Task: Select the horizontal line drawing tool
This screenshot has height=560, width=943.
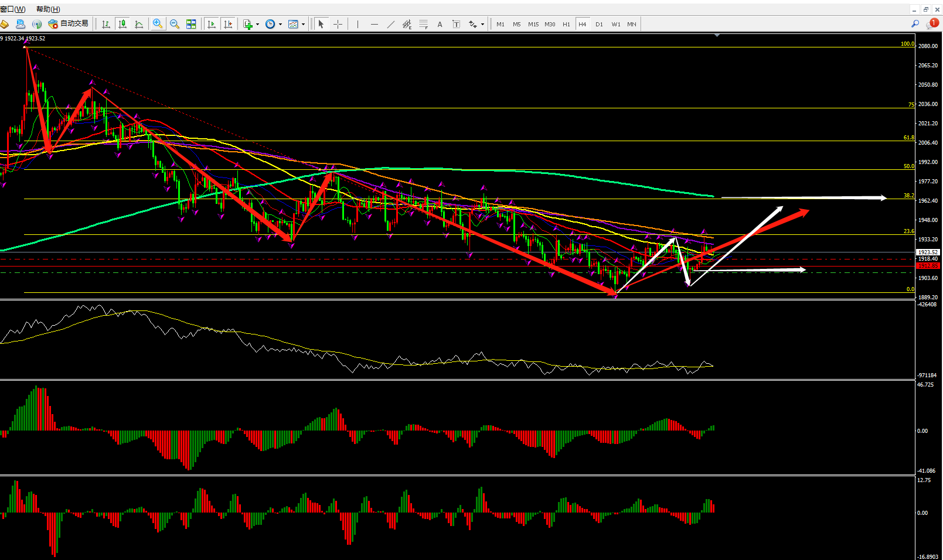Action: point(375,24)
